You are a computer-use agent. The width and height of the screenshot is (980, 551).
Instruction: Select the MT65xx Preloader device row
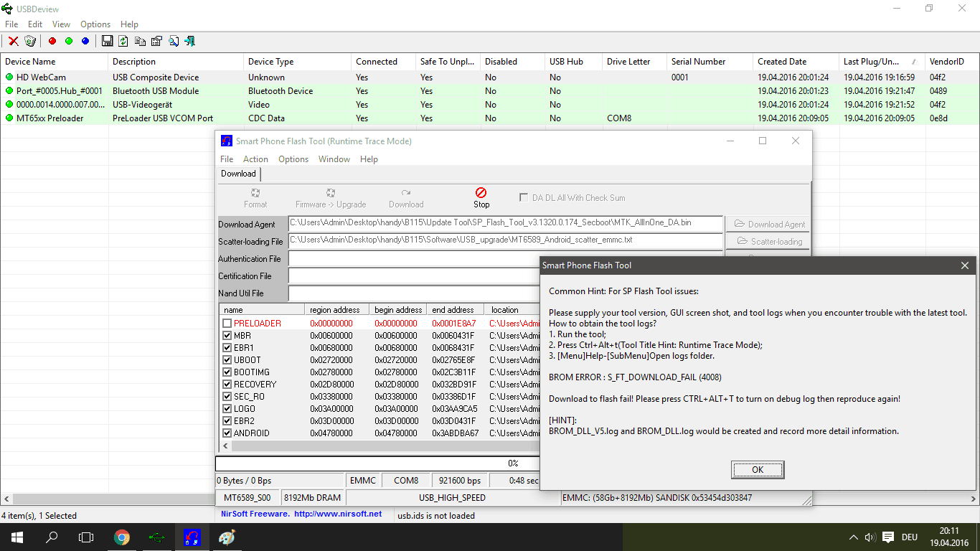click(490, 118)
